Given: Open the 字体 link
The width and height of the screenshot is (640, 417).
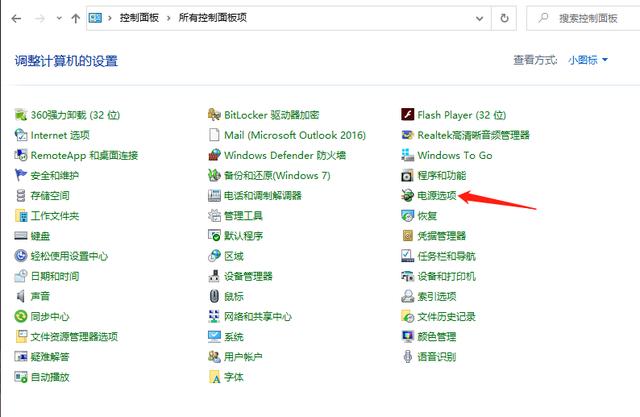Looking at the screenshot, I should pyautogui.click(x=234, y=377).
